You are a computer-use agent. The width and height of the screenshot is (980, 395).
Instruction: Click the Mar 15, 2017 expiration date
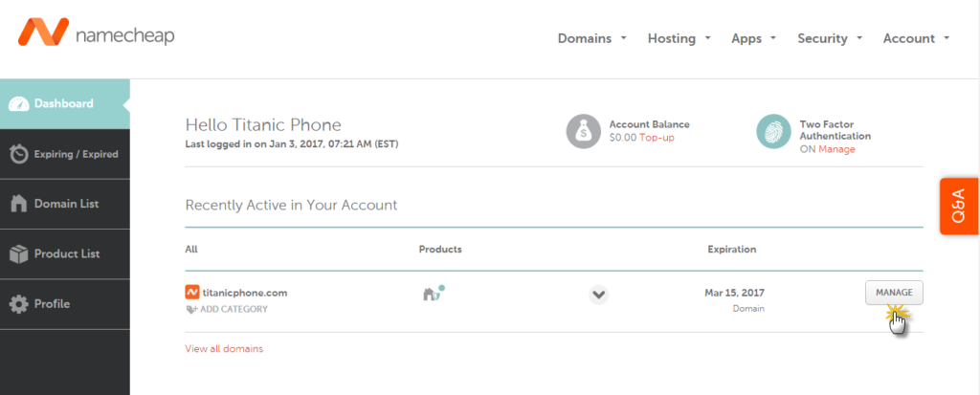pyautogui.click(x=734, y=293)
